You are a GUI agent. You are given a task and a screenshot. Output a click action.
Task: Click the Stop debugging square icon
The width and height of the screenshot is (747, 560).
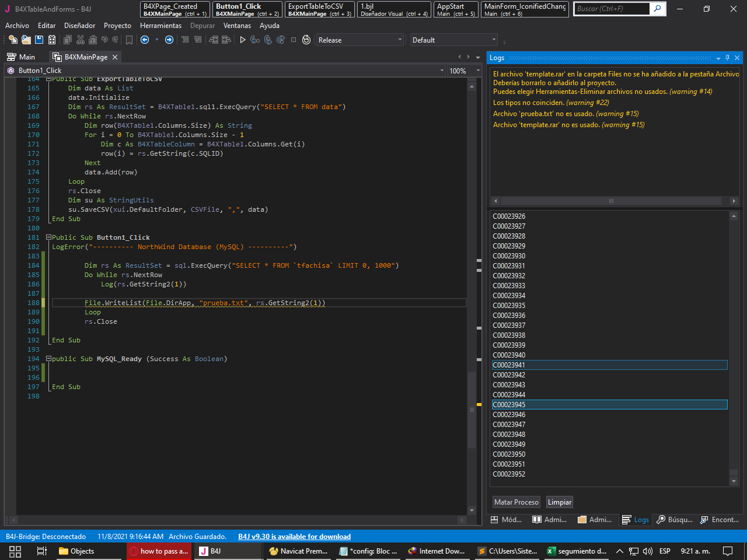(x=294, y=40)
